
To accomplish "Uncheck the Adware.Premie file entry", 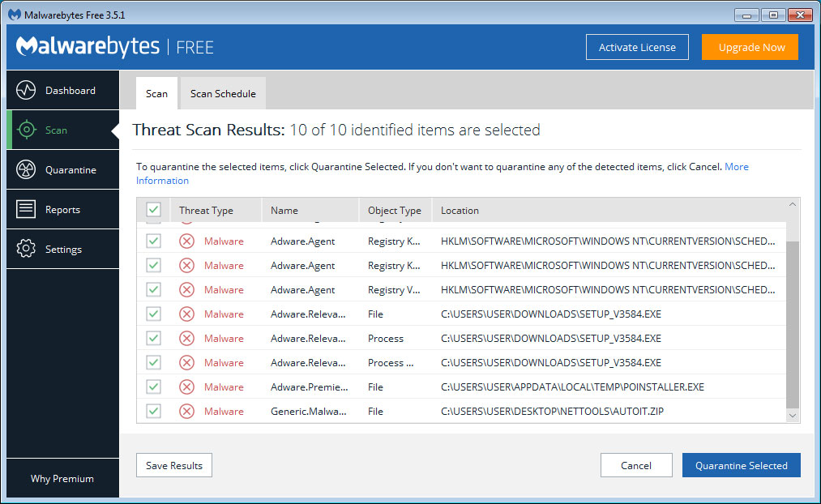I will coord(153,387).
